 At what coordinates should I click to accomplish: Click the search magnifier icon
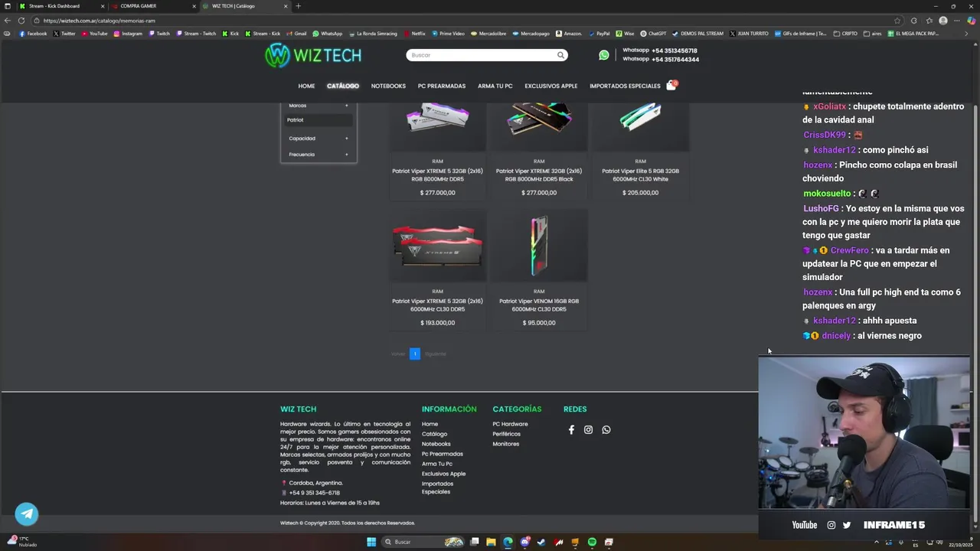point(560,55)
